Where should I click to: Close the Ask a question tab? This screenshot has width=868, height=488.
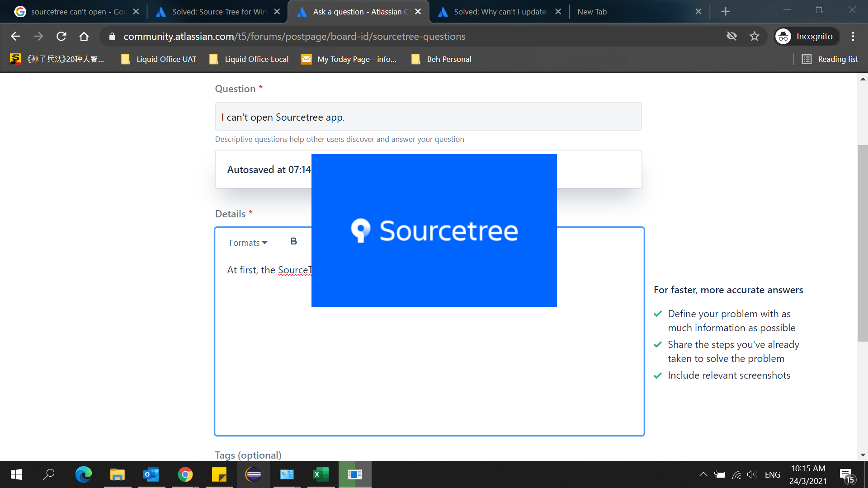tap(418, 12)
